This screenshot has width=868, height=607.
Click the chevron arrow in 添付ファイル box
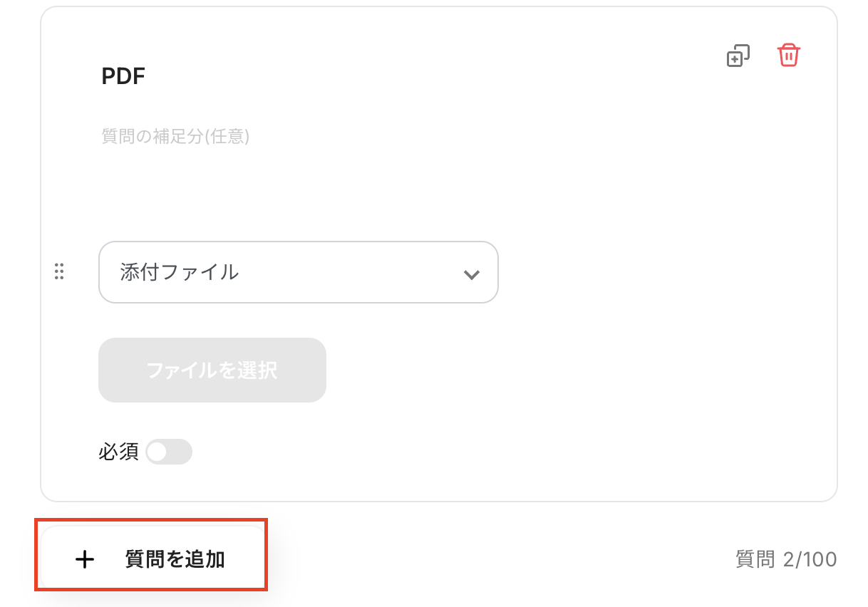(x=471, y=274)
